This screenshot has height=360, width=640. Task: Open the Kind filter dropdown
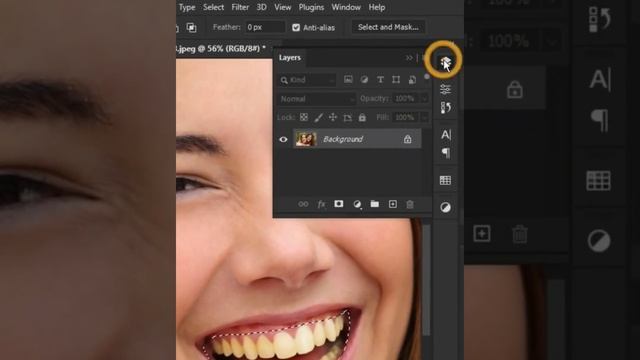[x=307, y=80]
